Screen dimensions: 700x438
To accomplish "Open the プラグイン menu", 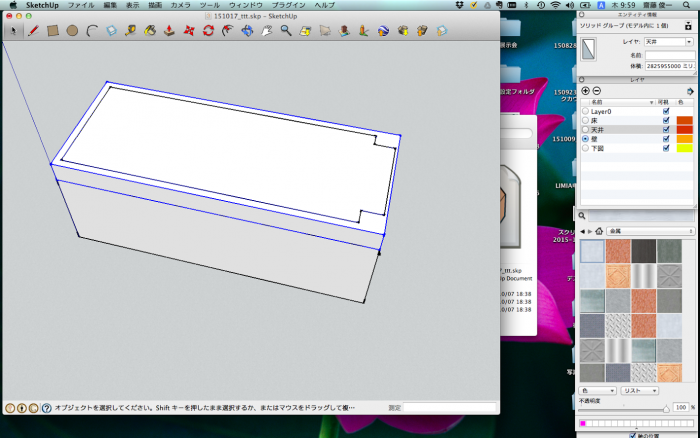I will click(289, 5).
